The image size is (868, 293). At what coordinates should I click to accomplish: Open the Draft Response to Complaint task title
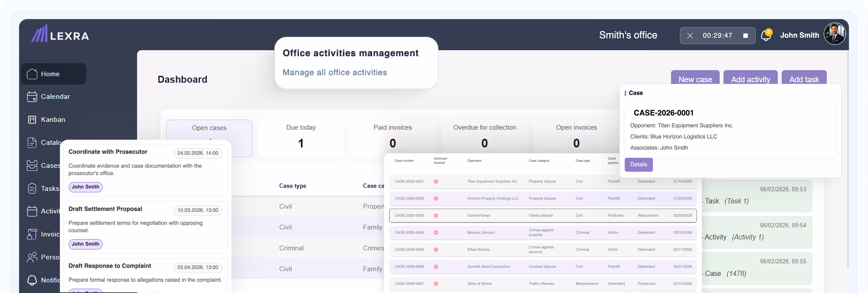pos(110,266)
